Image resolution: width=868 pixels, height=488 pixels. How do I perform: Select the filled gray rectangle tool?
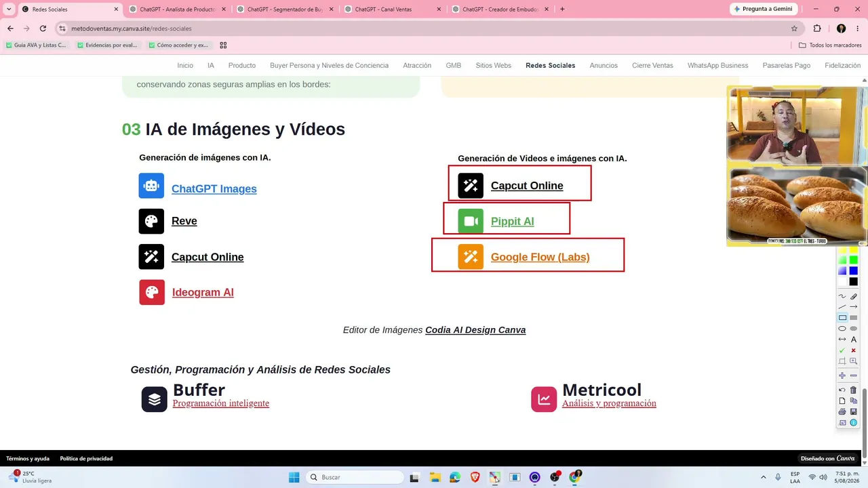854,318
